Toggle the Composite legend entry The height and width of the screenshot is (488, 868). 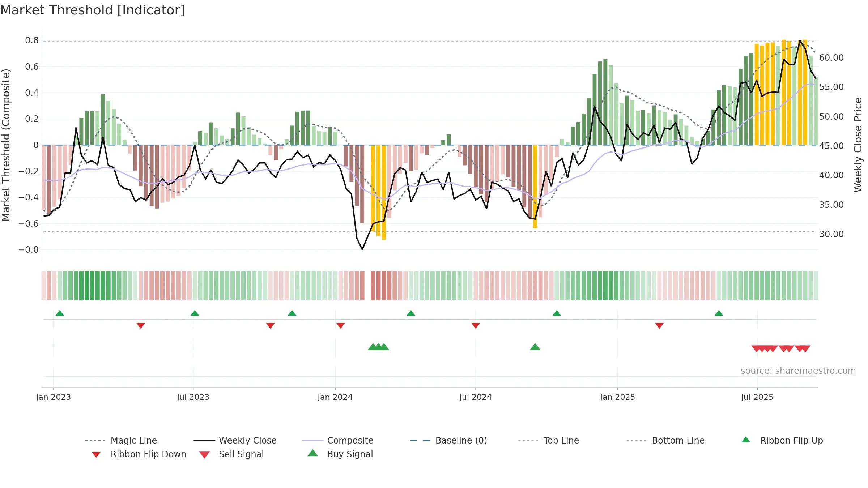[x=337, y=440]
